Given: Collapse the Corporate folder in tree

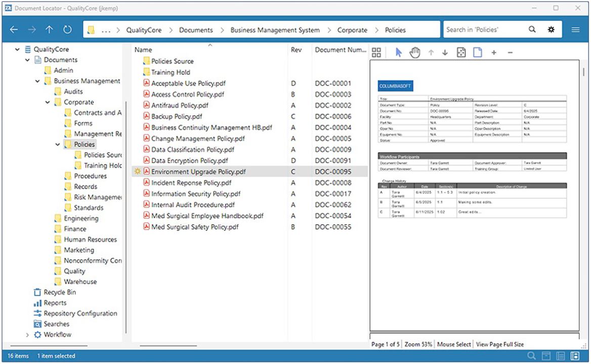Looking at the screenshot, I should tap(48, 103).
